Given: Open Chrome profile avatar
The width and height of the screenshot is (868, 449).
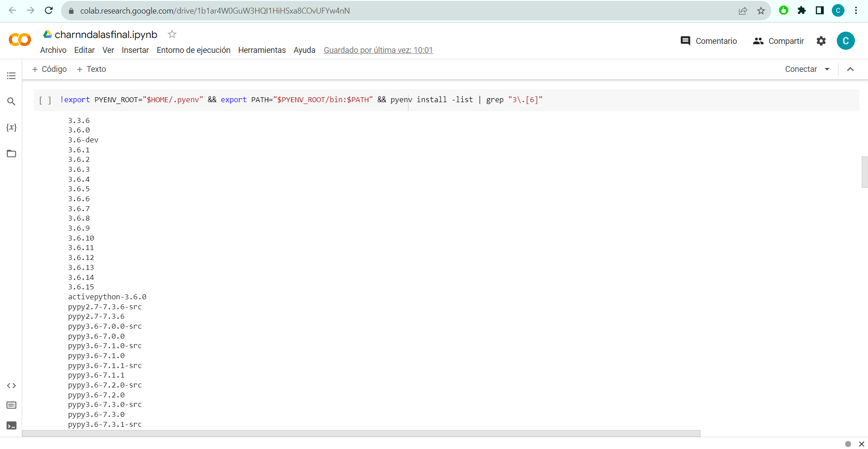Looking at the screenshot, I should click(838, 10).
